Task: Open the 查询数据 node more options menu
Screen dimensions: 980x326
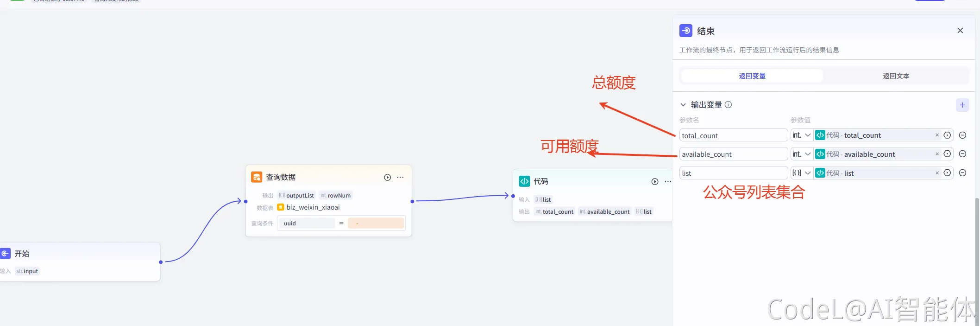Action: [400, 177]
